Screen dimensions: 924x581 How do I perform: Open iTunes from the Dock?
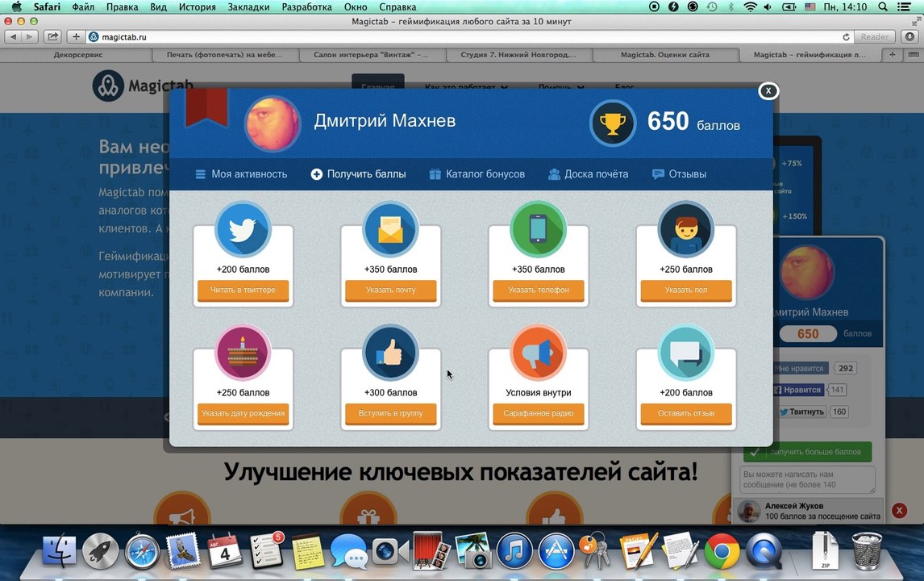click(x=514, y=551)
